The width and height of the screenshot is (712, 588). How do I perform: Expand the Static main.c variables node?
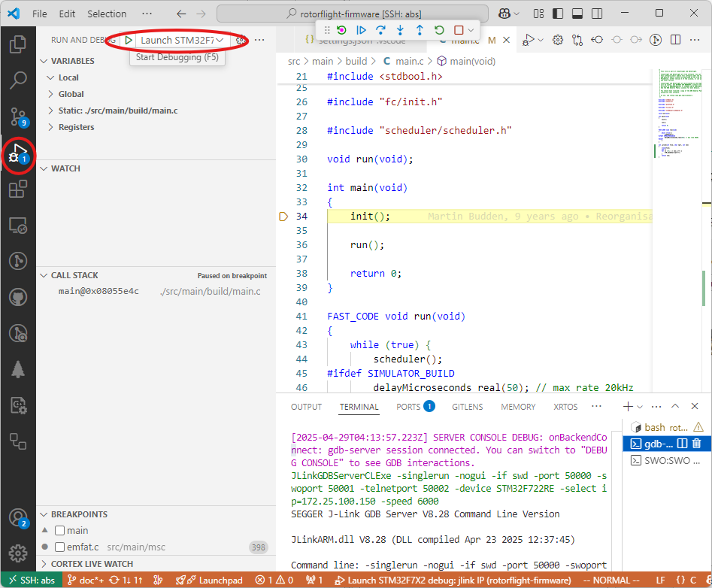coord(51,111)
